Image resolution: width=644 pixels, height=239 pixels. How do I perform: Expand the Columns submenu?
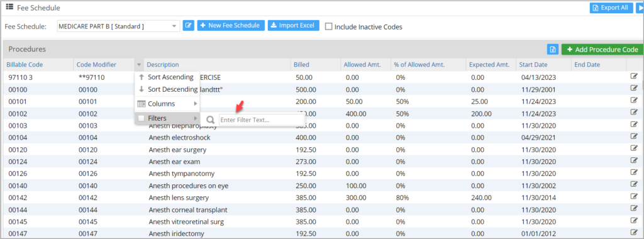click(x=167, y=104)
